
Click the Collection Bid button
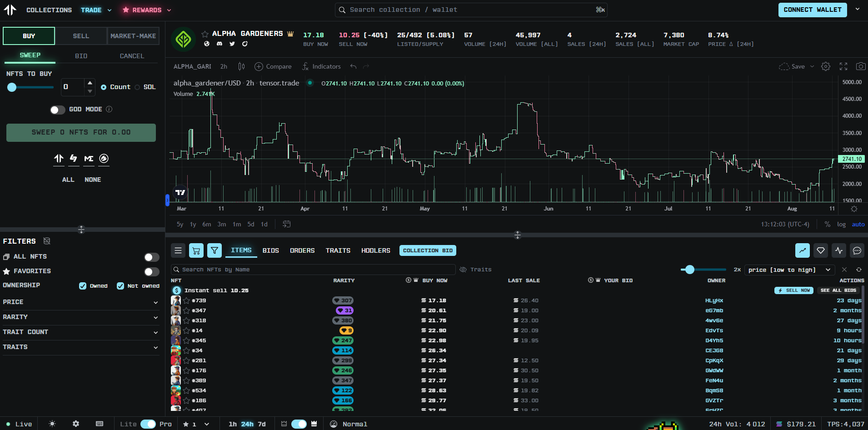428,250
